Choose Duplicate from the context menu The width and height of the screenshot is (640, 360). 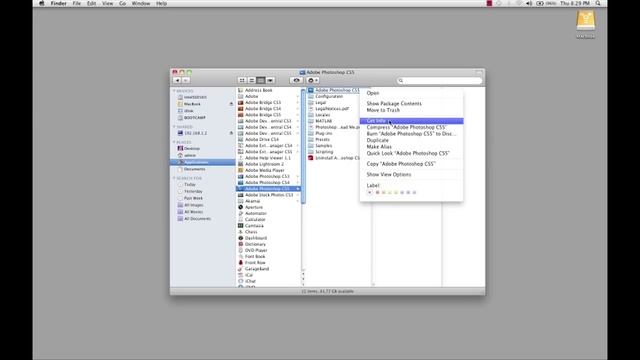coord(411,140)
